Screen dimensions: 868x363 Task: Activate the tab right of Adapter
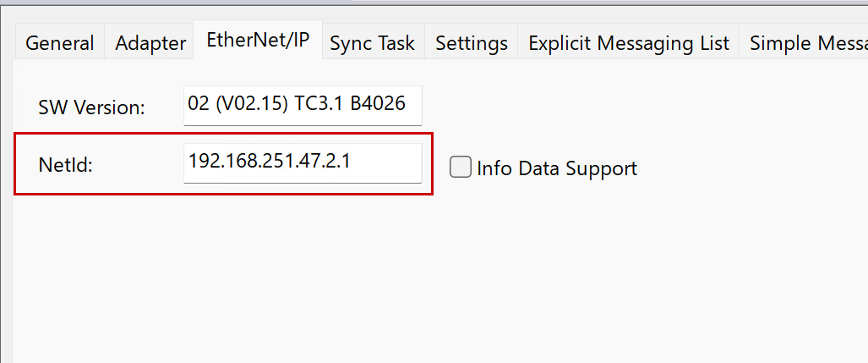click(258, 41)
